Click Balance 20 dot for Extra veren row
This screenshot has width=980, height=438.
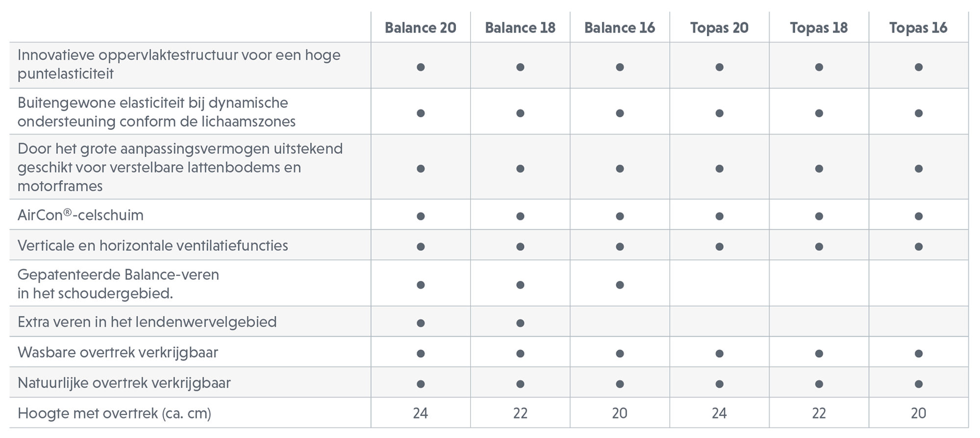pos(420,323)
